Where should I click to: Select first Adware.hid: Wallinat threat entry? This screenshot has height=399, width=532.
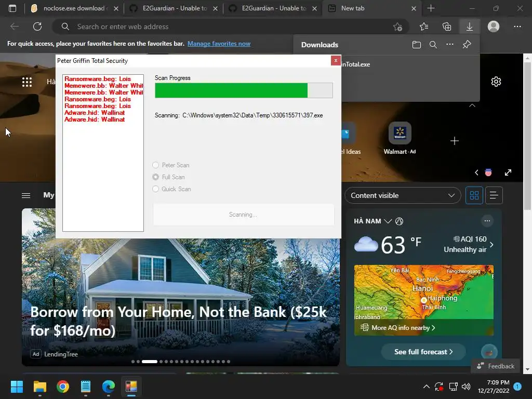(95, 113)
